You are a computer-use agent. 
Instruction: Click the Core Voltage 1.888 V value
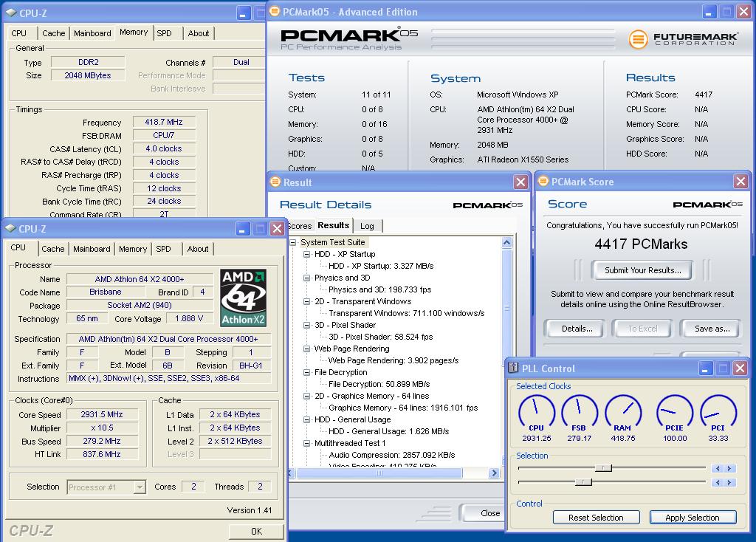[189, 318]
